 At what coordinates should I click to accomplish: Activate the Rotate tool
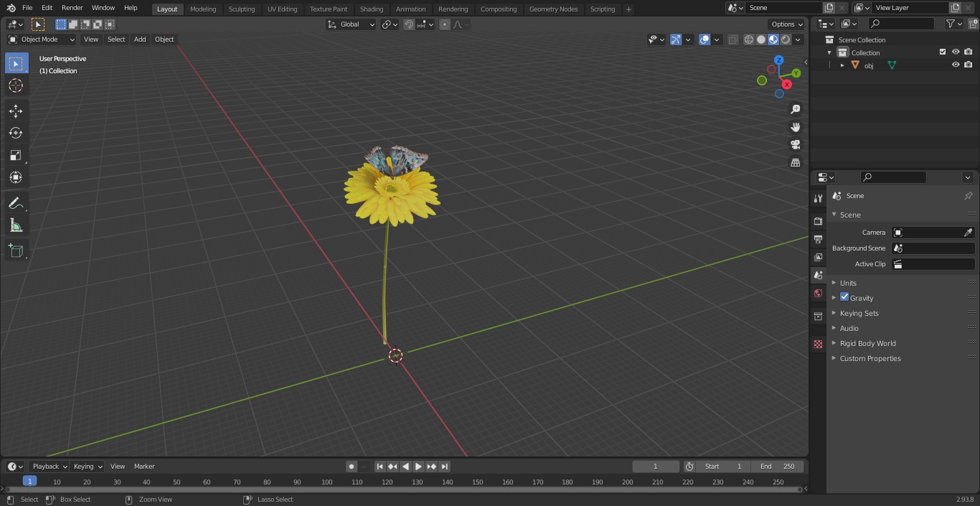pos(16,133)
